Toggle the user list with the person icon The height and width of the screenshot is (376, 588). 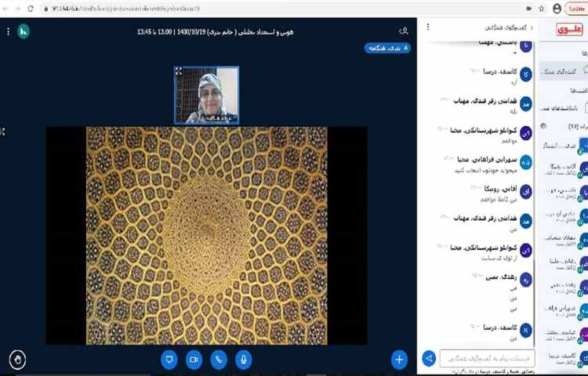pyautogui.click(x=404, y=31)
